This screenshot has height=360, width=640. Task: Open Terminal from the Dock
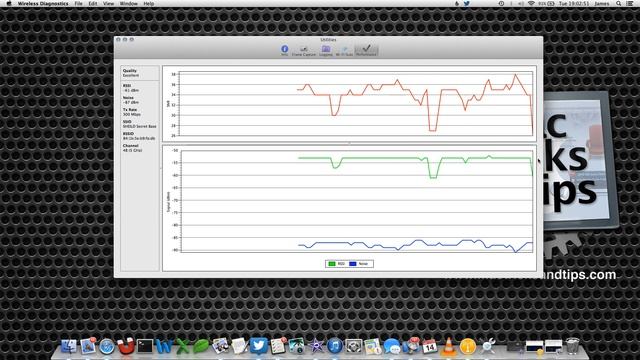click(x=145, y=346)
